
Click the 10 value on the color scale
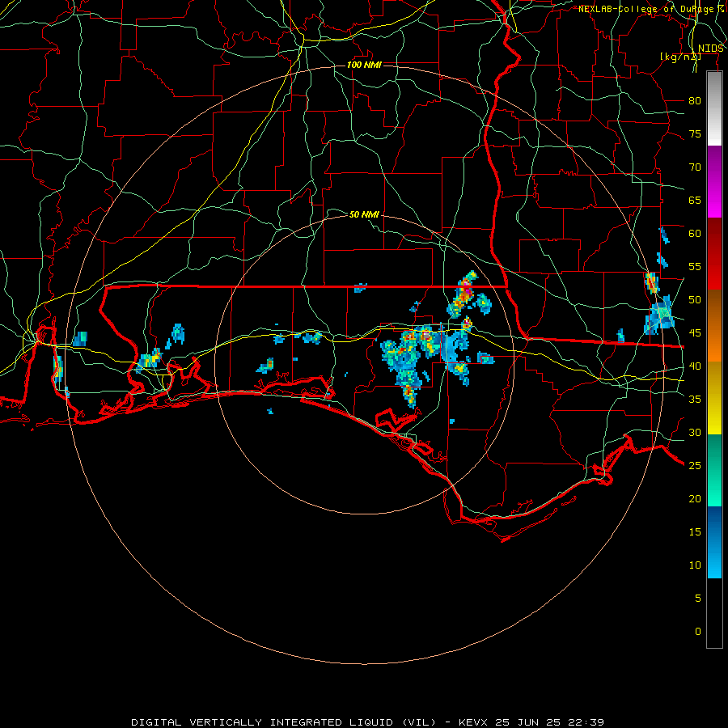tap(695, 565)
